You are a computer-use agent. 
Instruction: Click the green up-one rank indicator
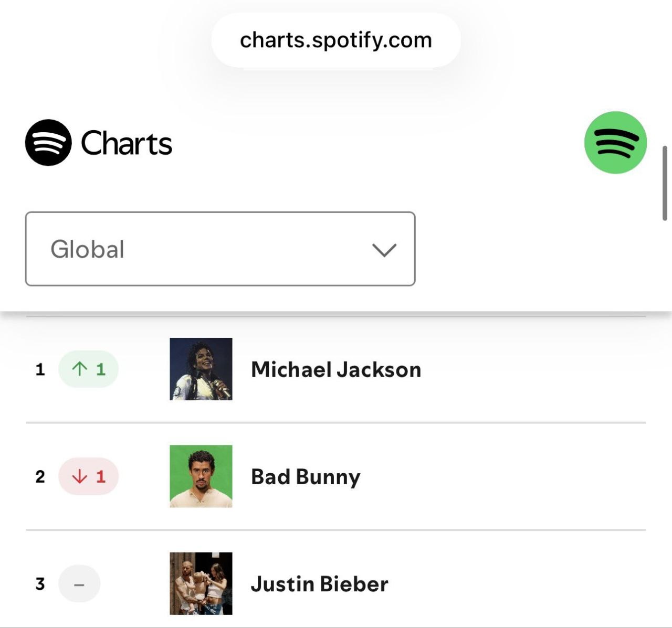(88, 369)
